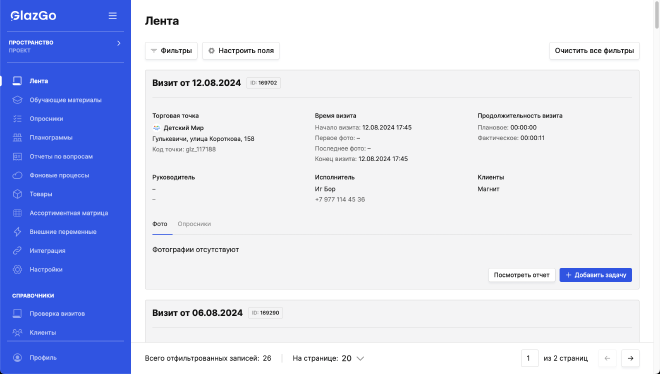
Task: Click the GlazGo logo
Action: (33, 16)
